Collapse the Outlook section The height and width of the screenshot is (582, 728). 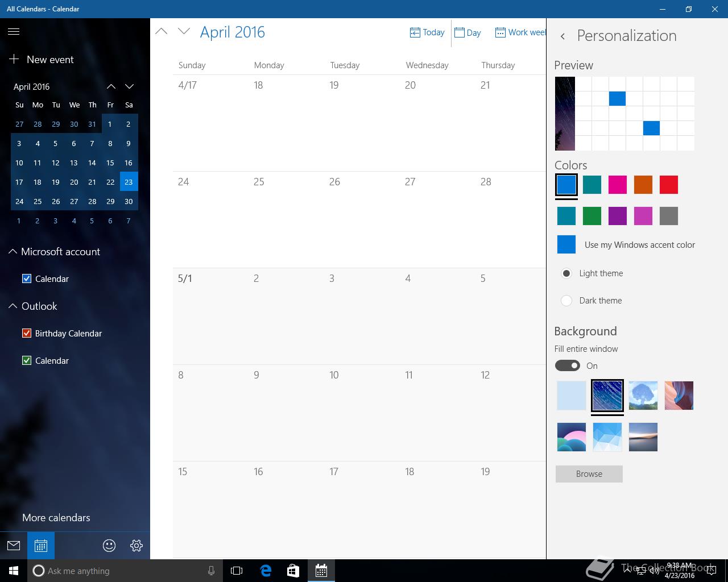13,306
